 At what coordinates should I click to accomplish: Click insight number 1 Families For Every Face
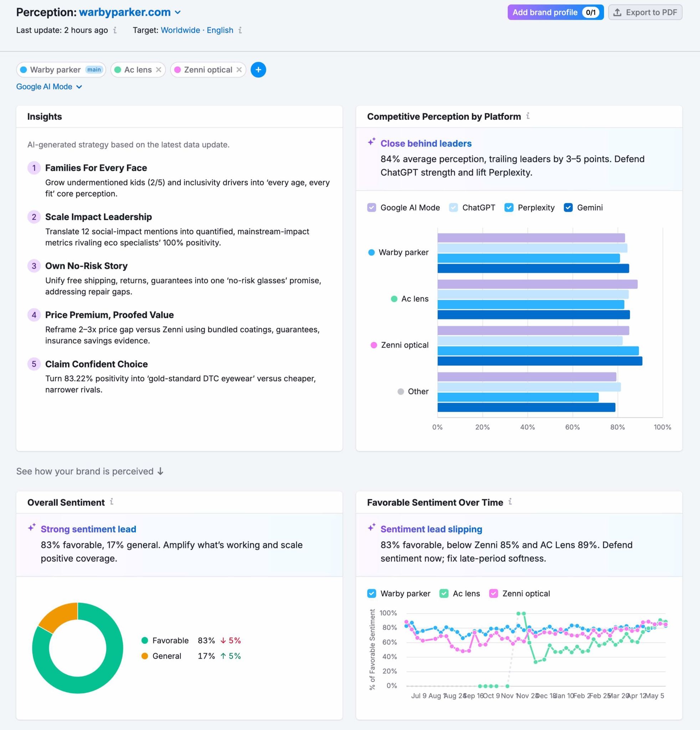tap(96, 168)
